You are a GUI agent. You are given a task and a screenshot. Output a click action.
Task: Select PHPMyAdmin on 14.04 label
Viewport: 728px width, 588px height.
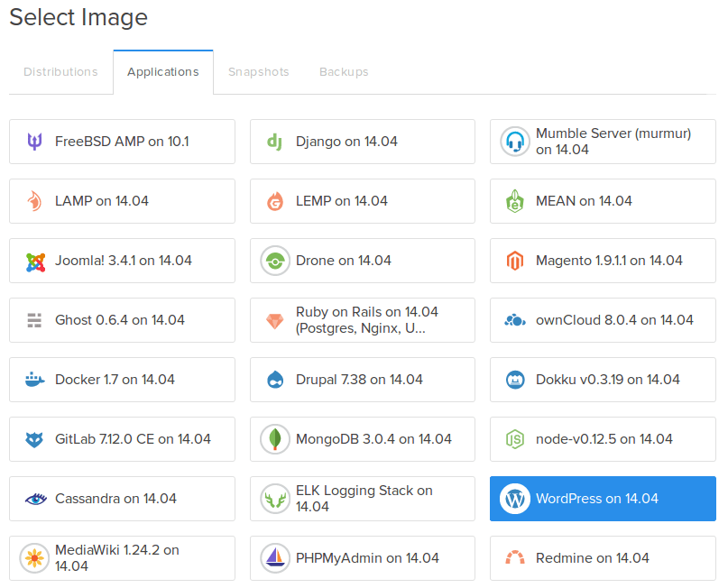(367, 558)
